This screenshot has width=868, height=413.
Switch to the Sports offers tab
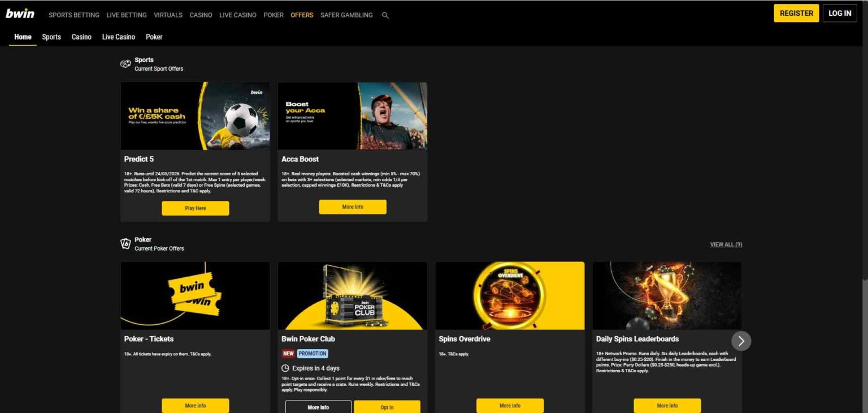[x=51, y=37]
